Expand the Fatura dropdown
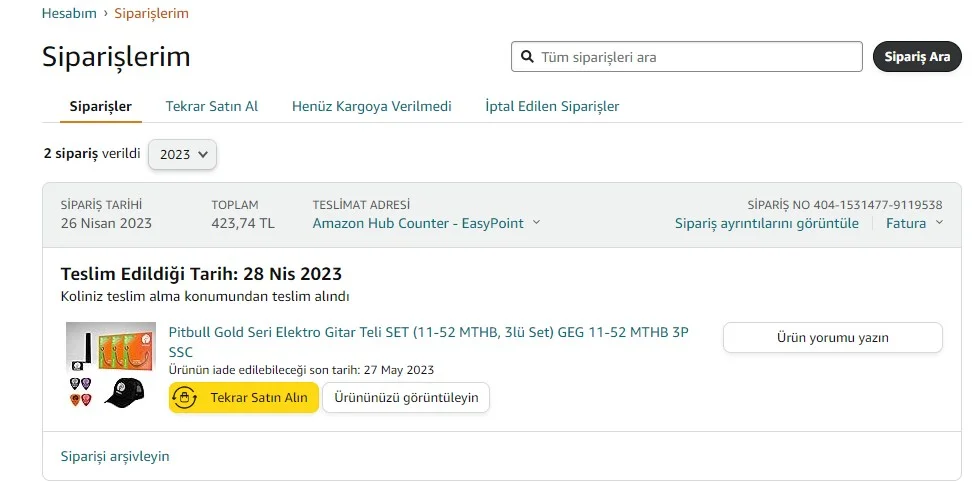This screenshot has width=977, height=489. (x=914, y=223)
